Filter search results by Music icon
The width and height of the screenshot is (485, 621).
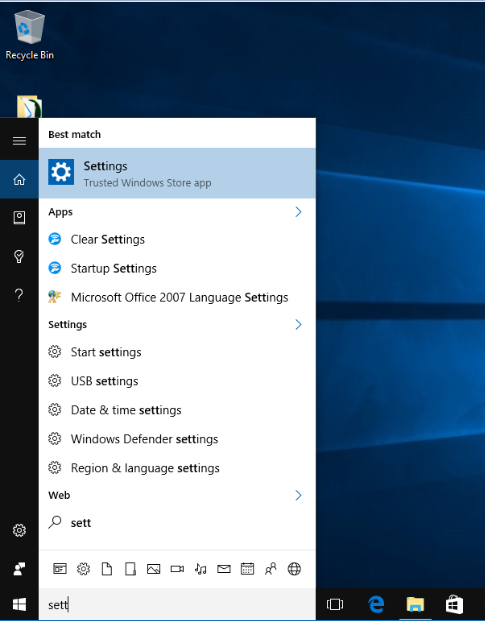201,569
